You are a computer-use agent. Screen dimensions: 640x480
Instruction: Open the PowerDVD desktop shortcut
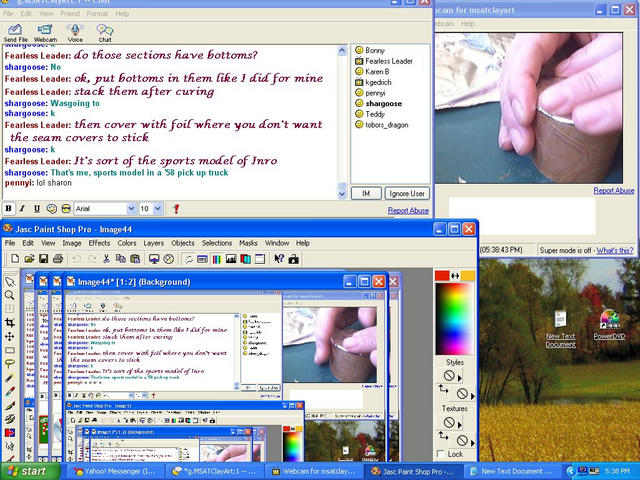(609, 325)
